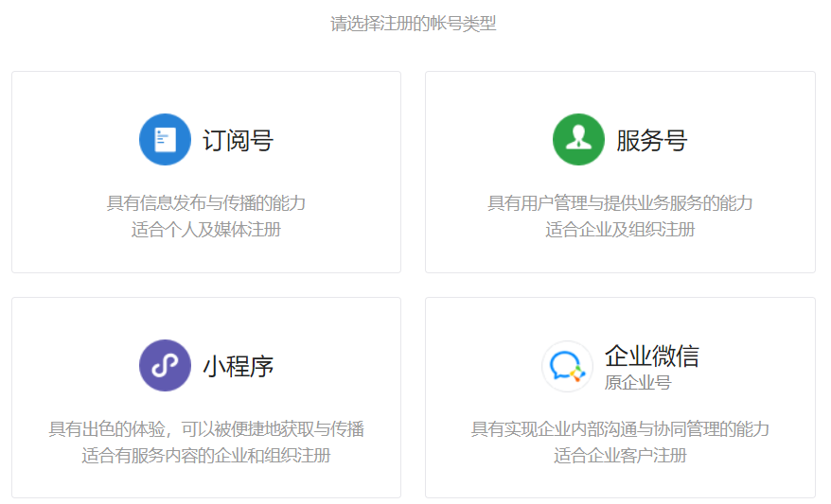Select the 服务号 title text
Viewport: 831px width, 504px height.
click(652, 141)
